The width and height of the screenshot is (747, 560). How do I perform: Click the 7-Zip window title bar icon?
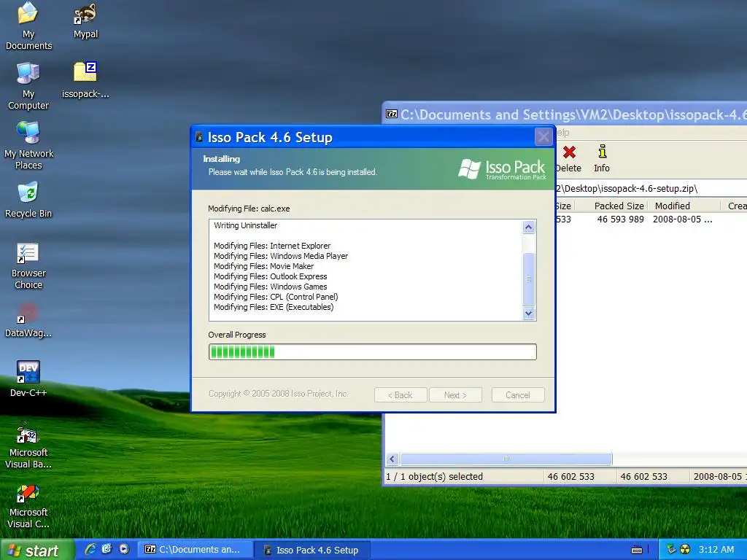pyautogui.click(x=392, y=114)
